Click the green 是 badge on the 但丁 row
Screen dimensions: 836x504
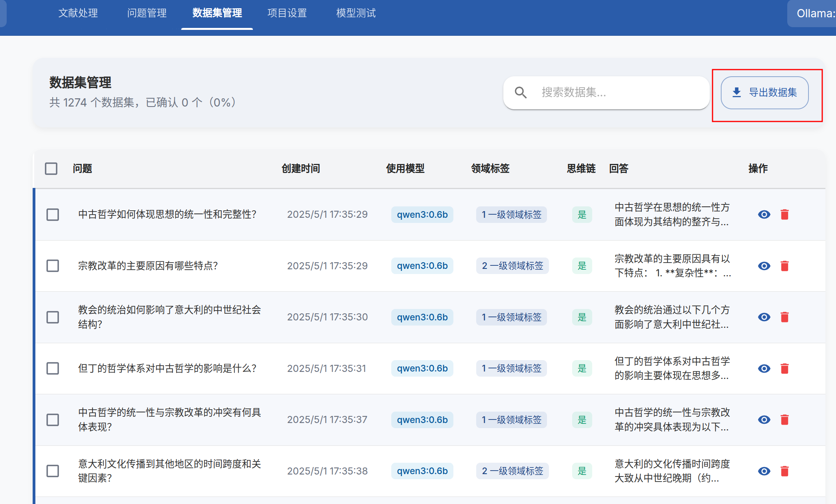(582, 368)
